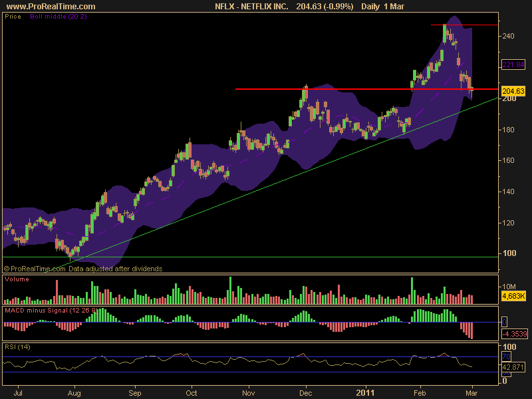The width and height of the screenshot is (532, 399).
Task: Click the Oct date axis label
Action: point(192,393)
